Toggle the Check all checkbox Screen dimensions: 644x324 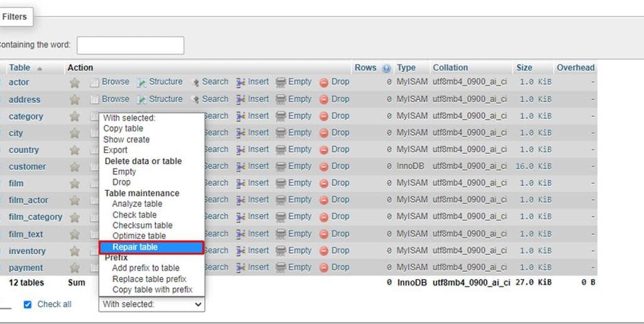click(27, 304)
